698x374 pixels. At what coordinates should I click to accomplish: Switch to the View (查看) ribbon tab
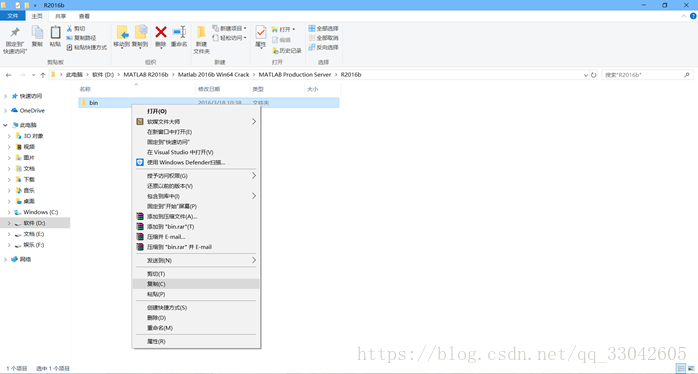tap(84, 16)
